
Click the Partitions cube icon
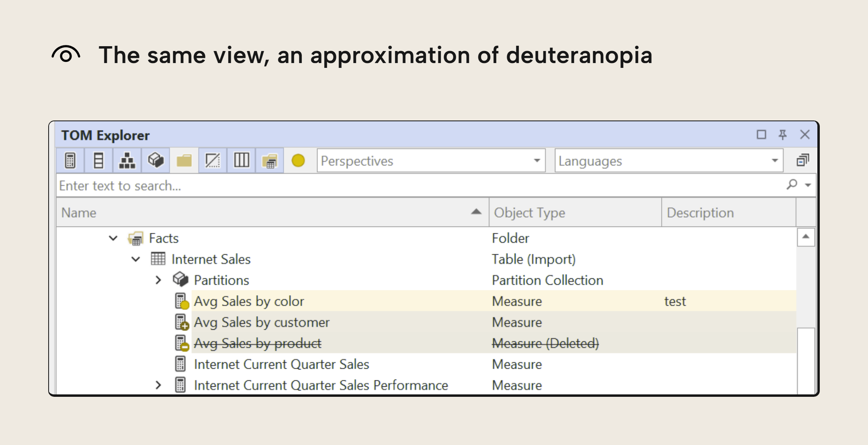[181, 280]
